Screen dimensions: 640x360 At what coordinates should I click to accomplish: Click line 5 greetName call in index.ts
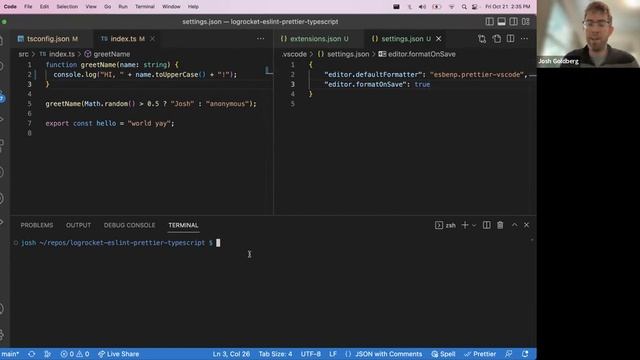coord(151,104)
